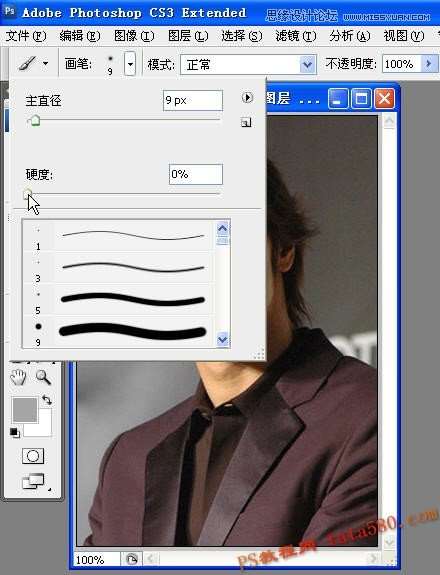
Task: Open the Brush tool preset picker
Action: (28, 63)
